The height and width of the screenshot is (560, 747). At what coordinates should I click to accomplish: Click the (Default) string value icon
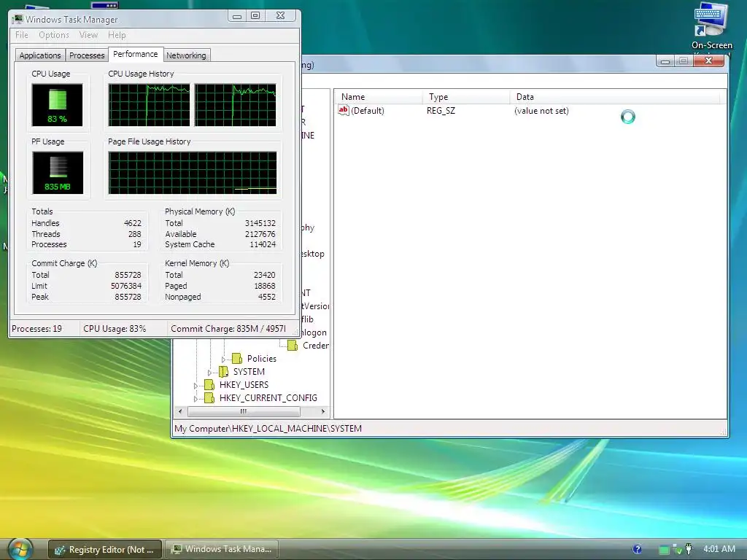344,111
